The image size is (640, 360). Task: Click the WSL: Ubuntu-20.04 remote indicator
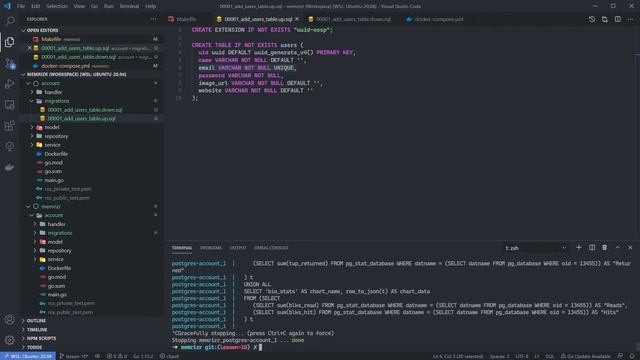28,356
